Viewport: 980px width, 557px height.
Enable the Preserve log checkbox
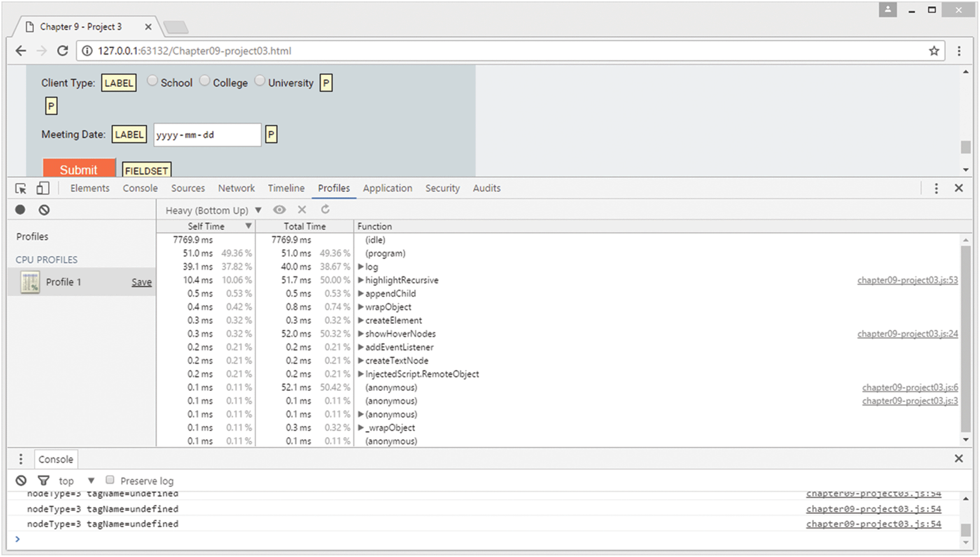coord(110,480)
